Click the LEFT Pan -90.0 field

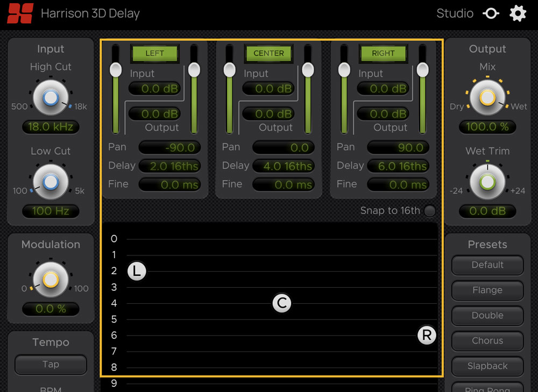point(169,147)
